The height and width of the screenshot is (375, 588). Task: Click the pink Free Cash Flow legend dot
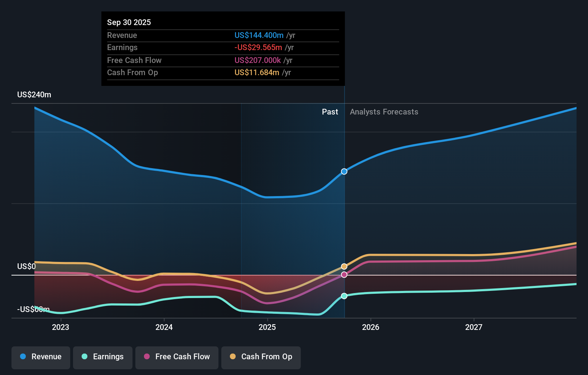146,357
